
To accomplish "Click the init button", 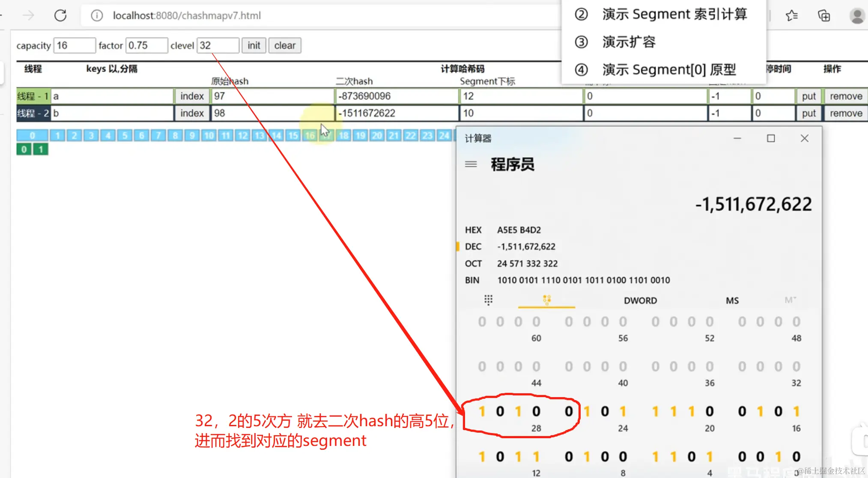I will pos(254,45).
